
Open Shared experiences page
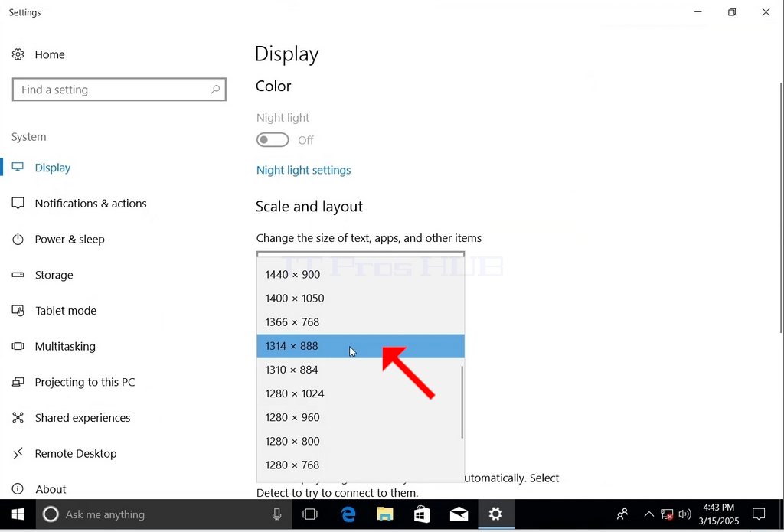pos(83,418)
